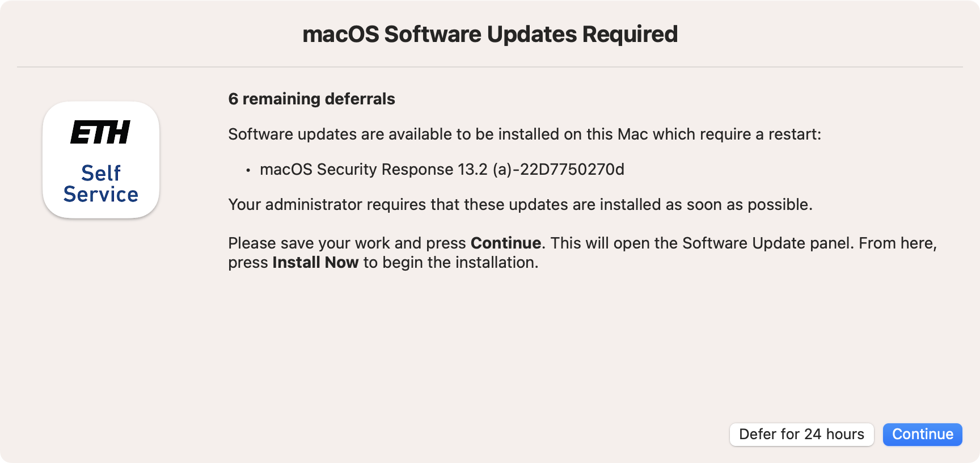Click the ETH logo in the app icon
The image size is (980, 463).
coord(100,132)
